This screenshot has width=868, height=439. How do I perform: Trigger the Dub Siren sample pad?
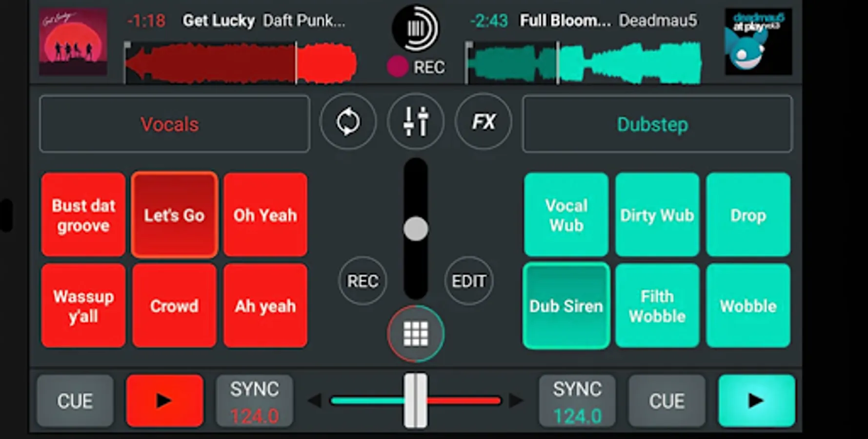(x=566, y=306)
